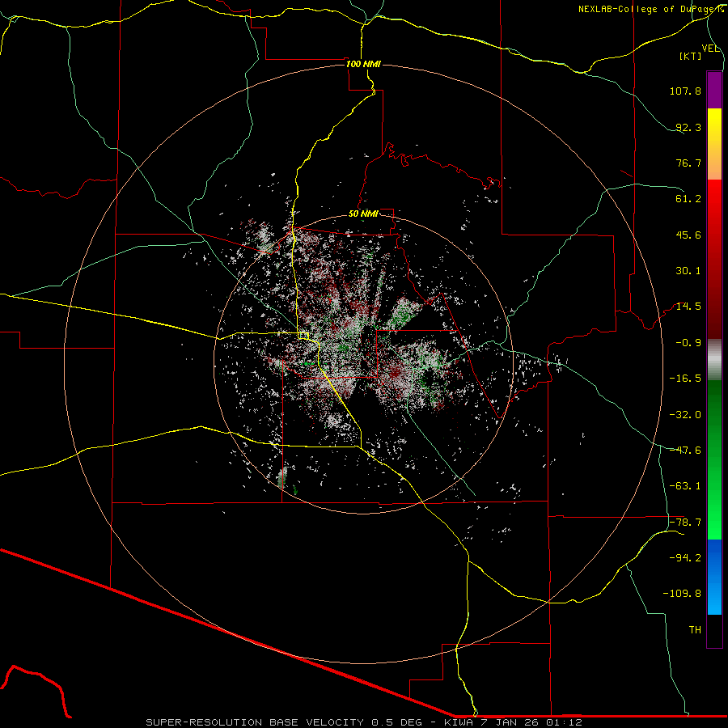728x728 pixels.
Task: Click the 107.8 value on the velocity scale
Action: click(x=685, y=91)
